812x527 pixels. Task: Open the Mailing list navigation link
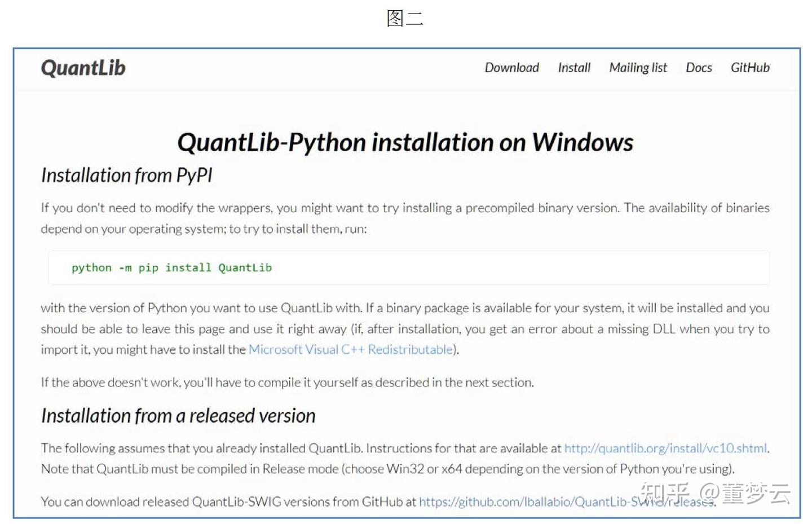click(x=638, y=68)
